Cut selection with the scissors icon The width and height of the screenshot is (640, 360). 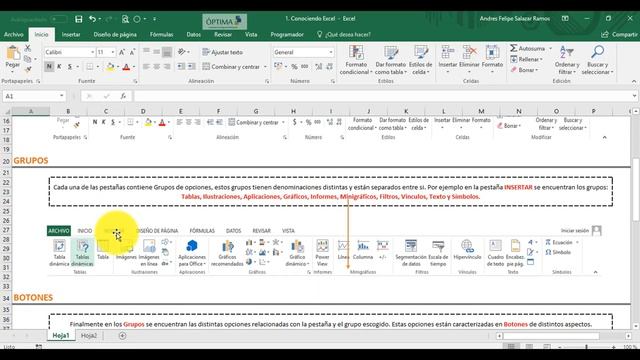coord(28,48)
